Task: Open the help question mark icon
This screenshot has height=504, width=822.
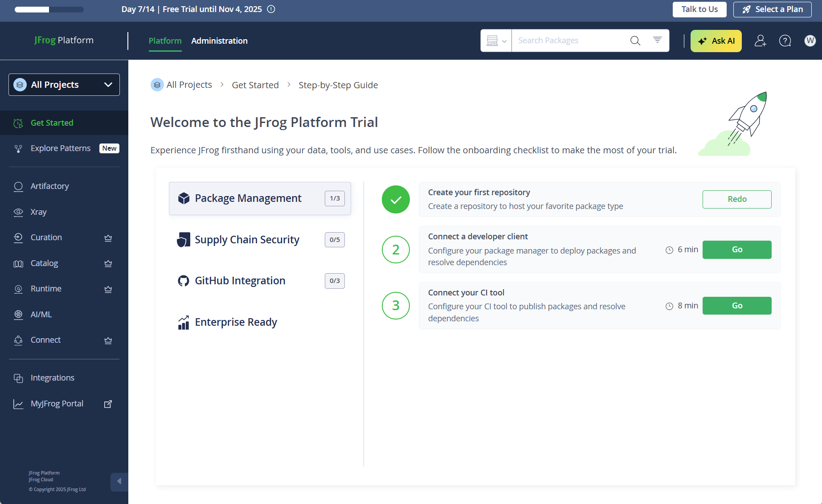Action: tap(785, 41)
